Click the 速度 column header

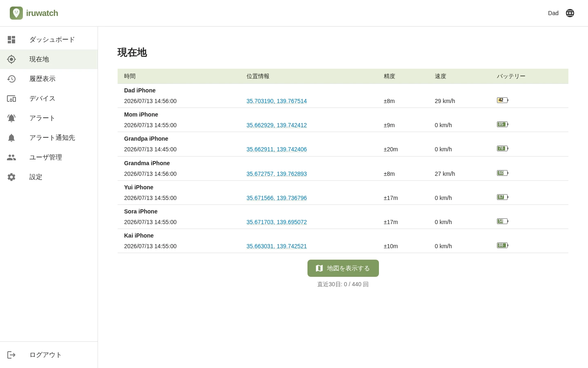tap(441, 76)
